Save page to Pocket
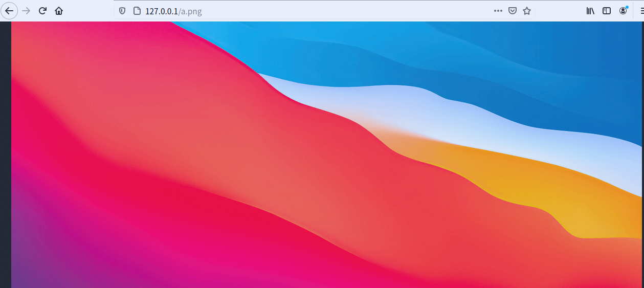The width and height of the screenshot is (644, 288). pos(513,11)
